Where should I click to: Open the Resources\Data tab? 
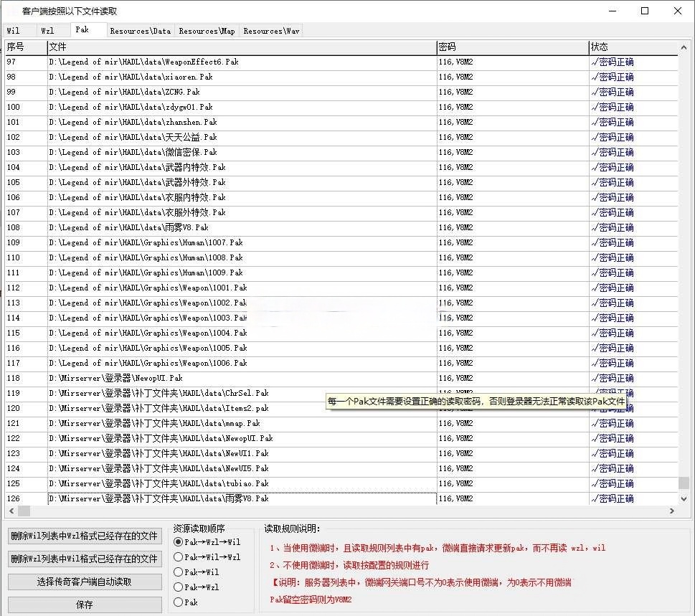140,31
